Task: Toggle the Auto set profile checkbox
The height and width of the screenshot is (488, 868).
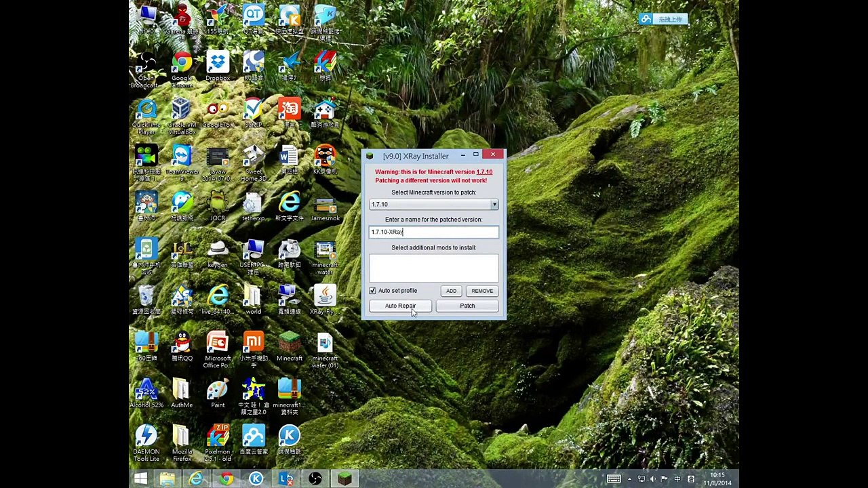Action: tap(372, 291)
